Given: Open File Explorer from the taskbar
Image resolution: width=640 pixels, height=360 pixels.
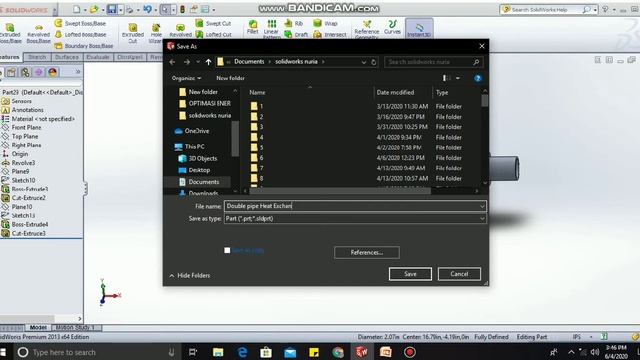Looking at the screenshot, I should click(218, 352).
